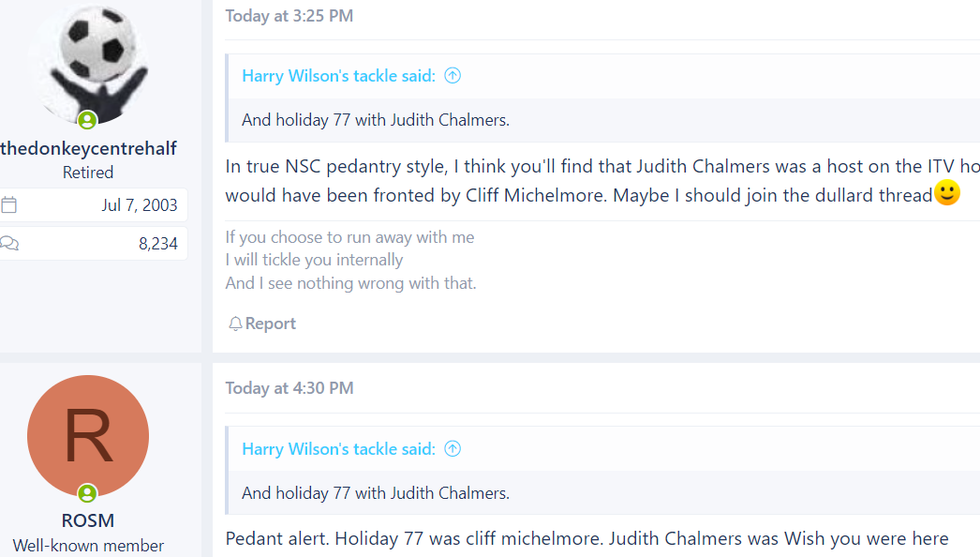Jump to quoted post arrow in first quote
The image size is (980, 557).
(453, 76)
